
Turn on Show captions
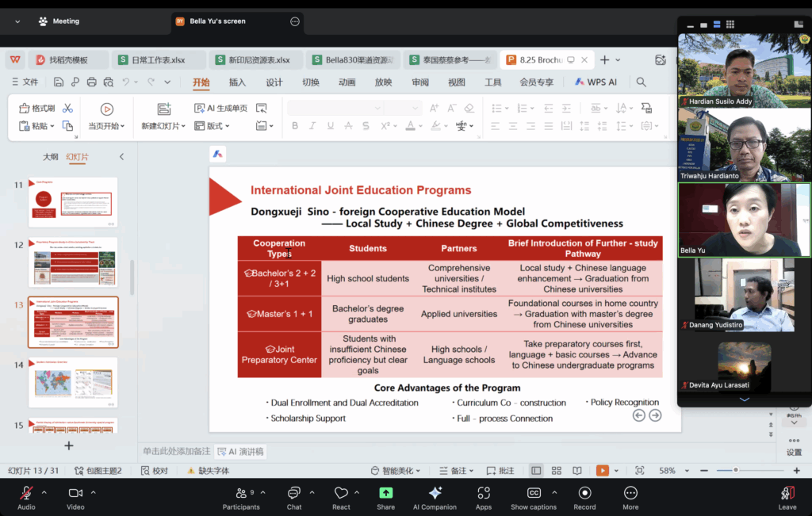tap(534, 494)
